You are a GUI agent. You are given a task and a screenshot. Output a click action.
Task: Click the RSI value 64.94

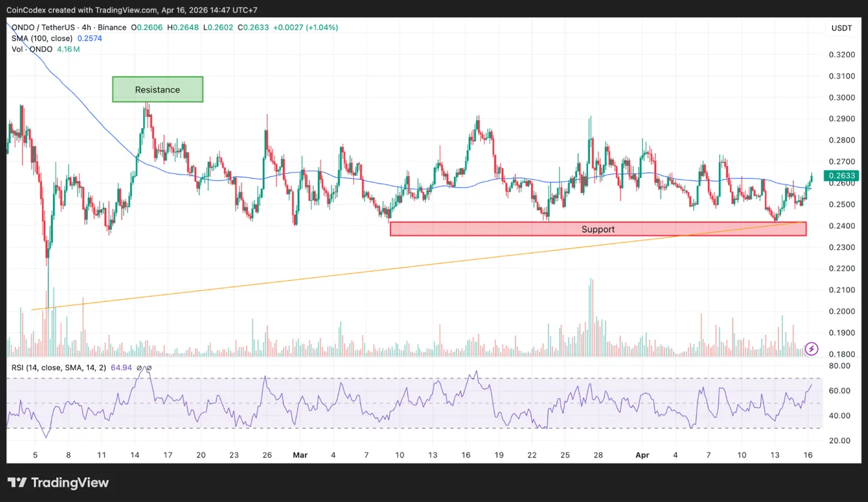(122, 368)
